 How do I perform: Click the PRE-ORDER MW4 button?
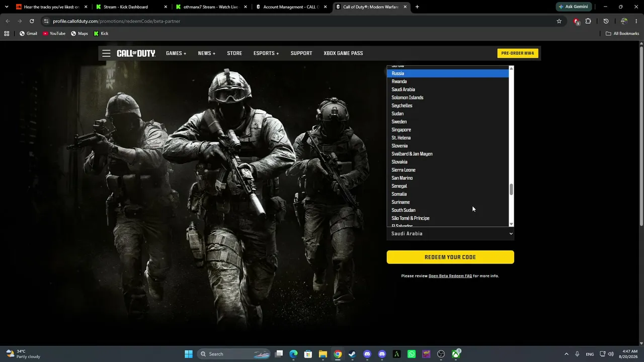[518, 53]
